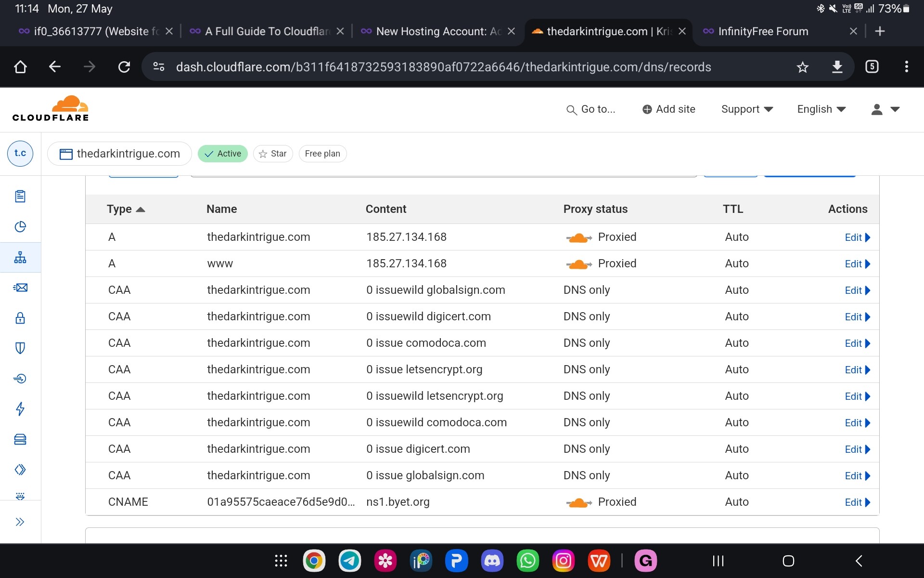Star the thedarkintrigue.com site
Image resolution: width=924 pixels, height=578 pixels.
click(x=273, y=153)
